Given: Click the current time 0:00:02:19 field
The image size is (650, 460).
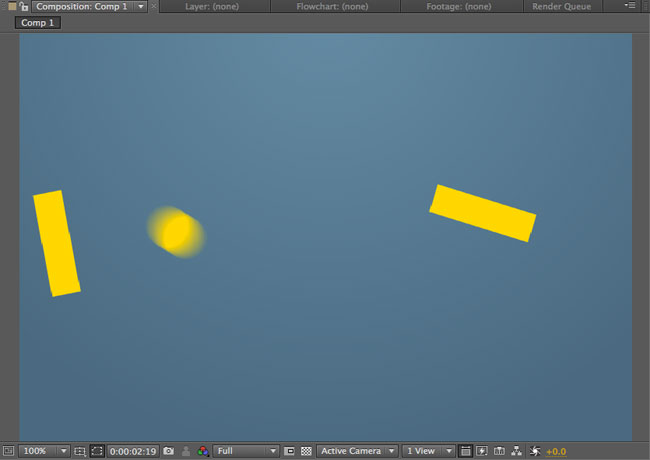Looking at the screenshot, I should (x=133, y=451).
